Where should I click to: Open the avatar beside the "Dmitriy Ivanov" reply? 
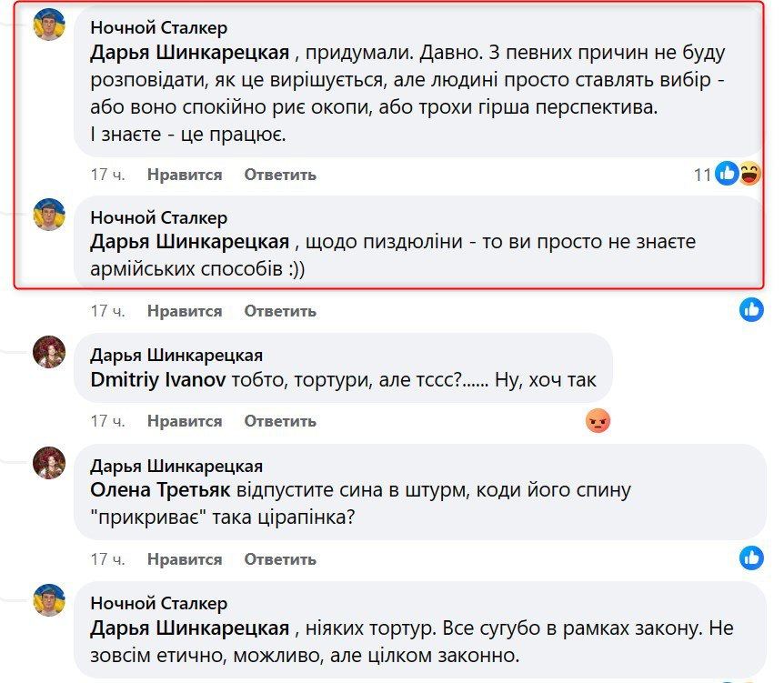coord(49,353)
